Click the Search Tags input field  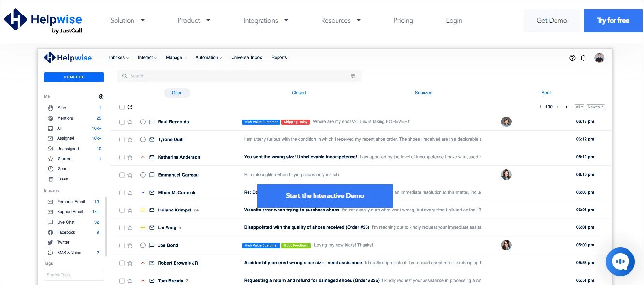coord(74,275)
